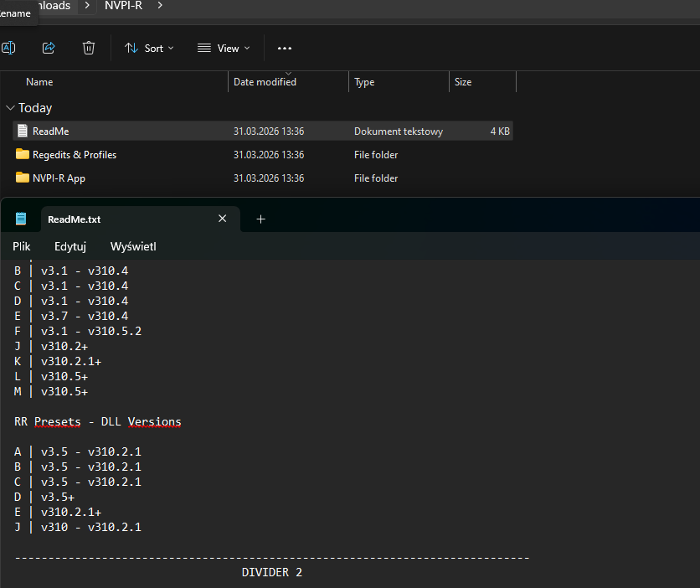
Task: Open the See more ellipsis menu
Action: (285, 49)
